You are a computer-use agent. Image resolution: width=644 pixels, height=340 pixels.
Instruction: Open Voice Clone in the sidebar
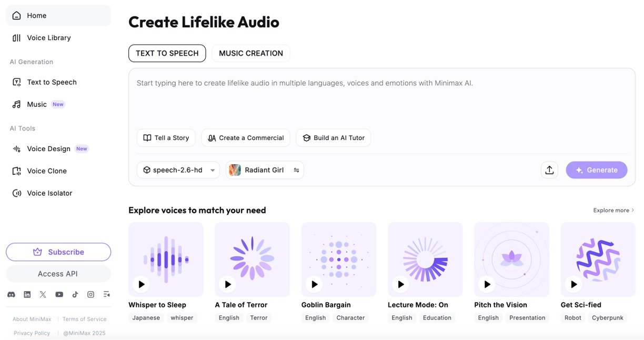pos(47,171)
